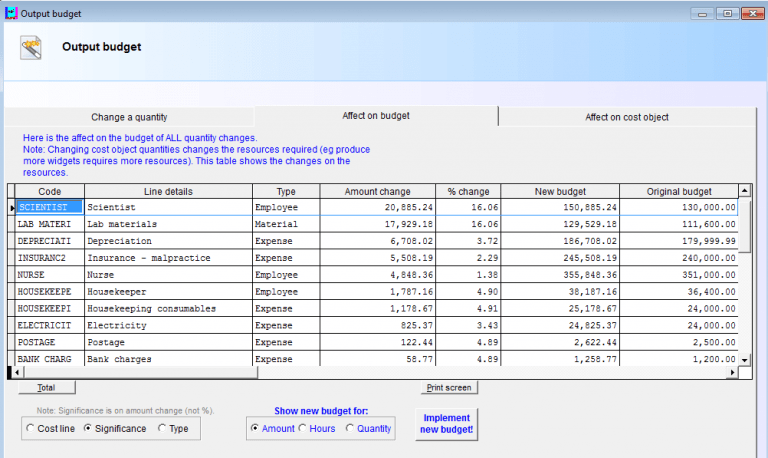Click the Type column header
Screen dimensions: 768x458
[x=286, y=192]
